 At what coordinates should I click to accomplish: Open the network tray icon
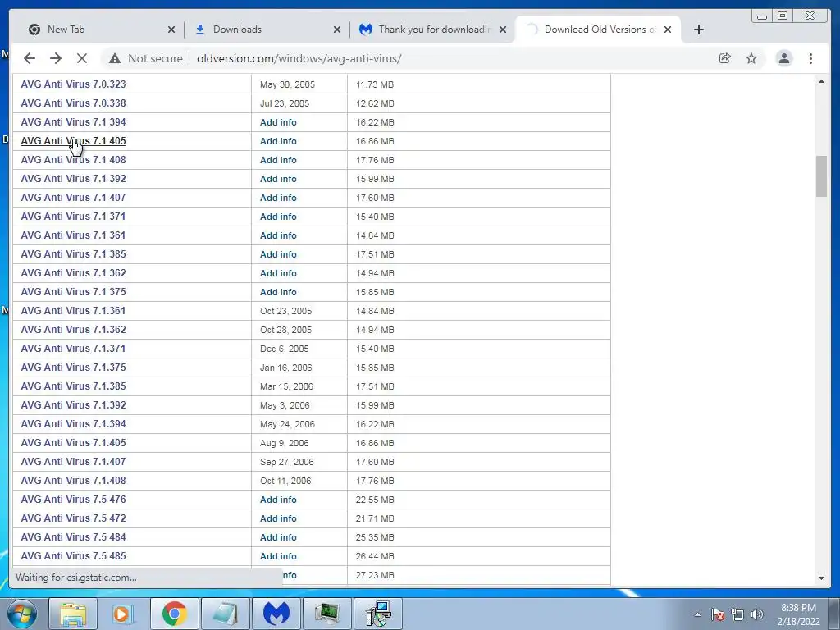pos(737,614)
